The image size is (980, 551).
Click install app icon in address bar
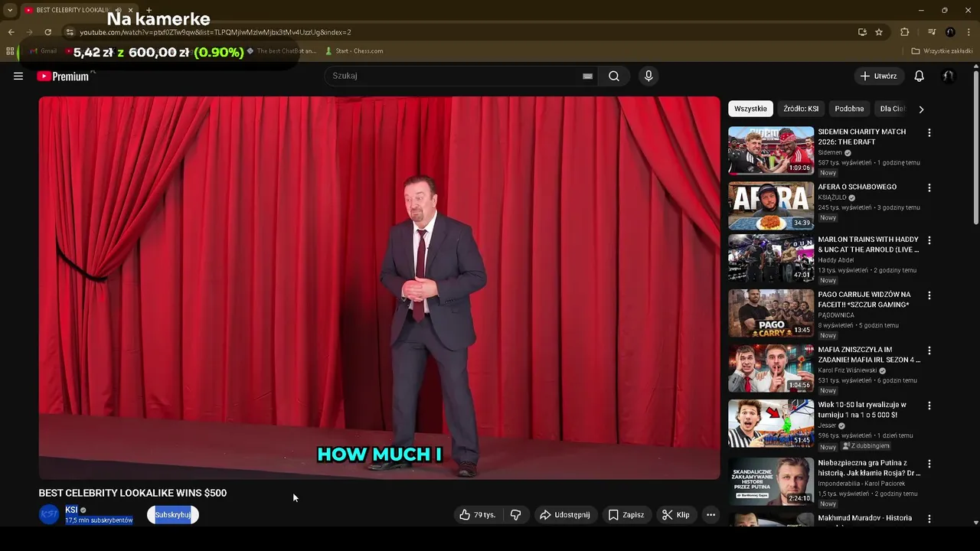click(x=862, y=32)
